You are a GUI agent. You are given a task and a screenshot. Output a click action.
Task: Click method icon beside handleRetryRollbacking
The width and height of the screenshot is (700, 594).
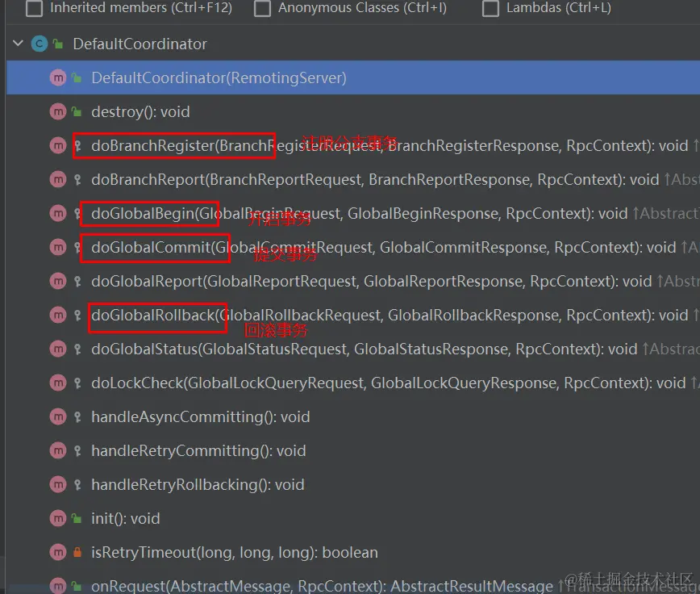pos(57,485)
